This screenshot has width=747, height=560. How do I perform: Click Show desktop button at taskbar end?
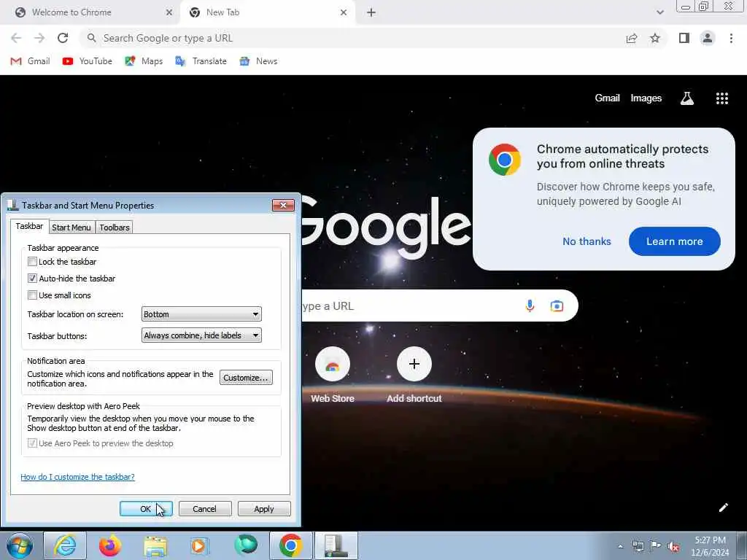[742, 545]
